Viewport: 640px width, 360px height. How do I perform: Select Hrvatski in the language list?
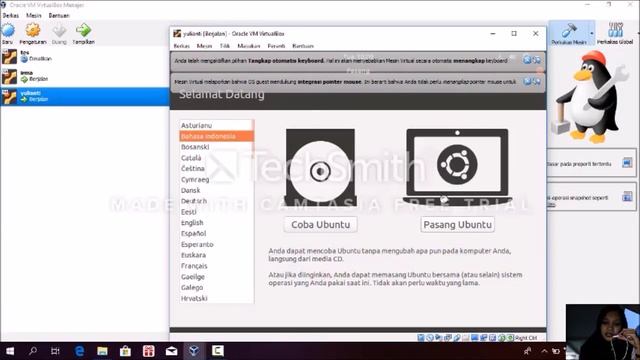coord(216,298)
